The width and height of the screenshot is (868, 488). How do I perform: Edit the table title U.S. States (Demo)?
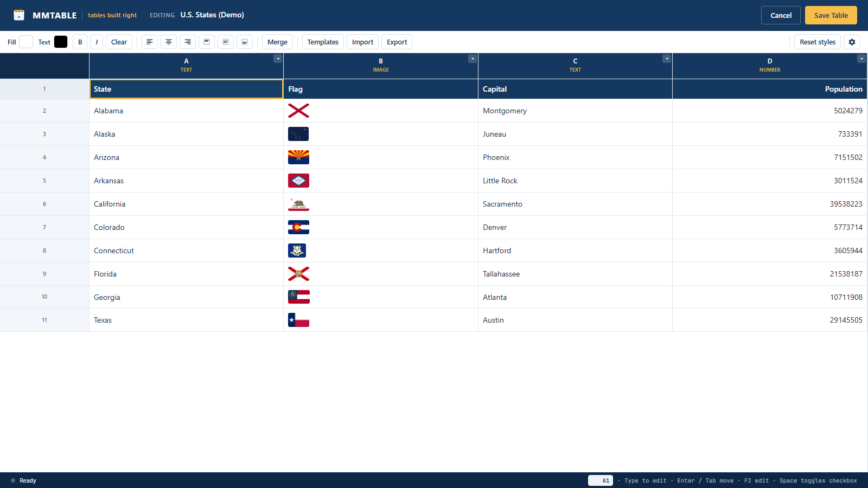click(212, 15)
